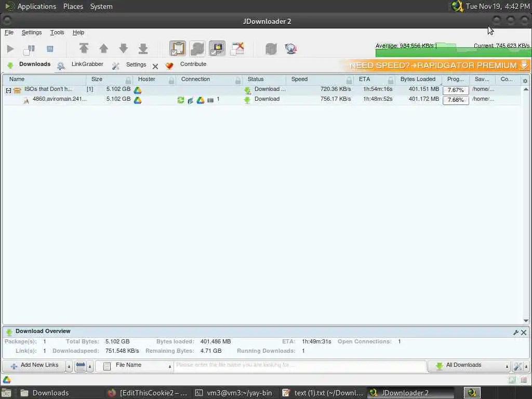
Task: Click scrollbar up arrow in downloads table
Action: click(526, 89)
